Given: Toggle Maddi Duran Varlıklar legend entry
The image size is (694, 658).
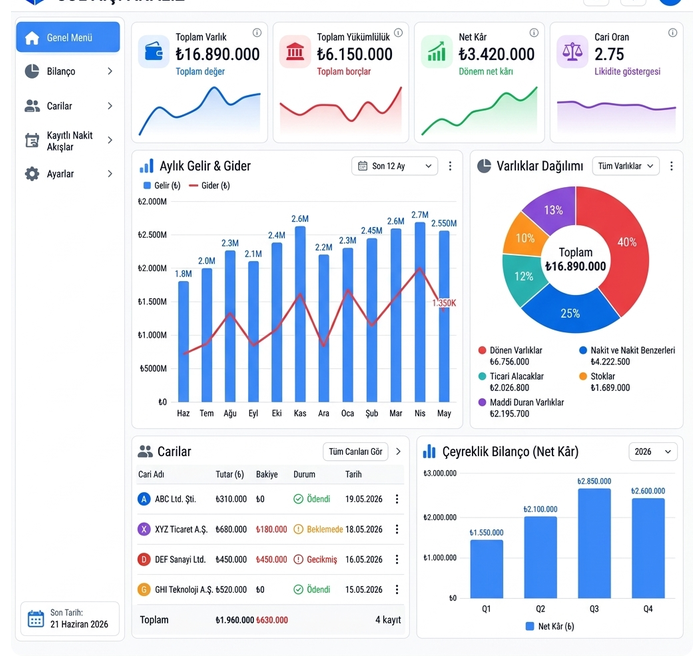Looking at the screenshot, I should 521,408.
